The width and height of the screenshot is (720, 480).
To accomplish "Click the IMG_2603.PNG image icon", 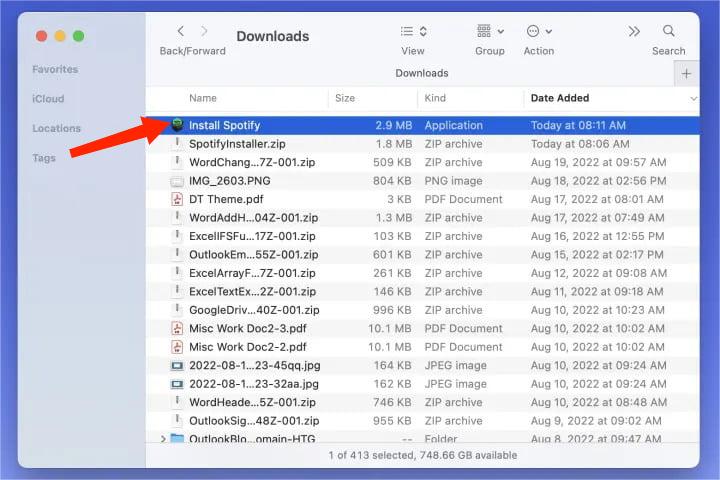I will pyautogui.click(x=177, y=181).
